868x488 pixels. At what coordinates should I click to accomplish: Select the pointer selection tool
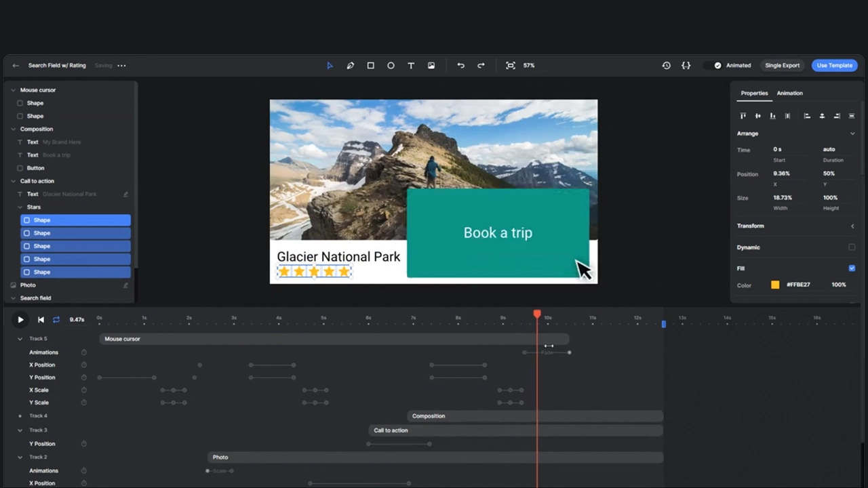click(x=330, y=66)
